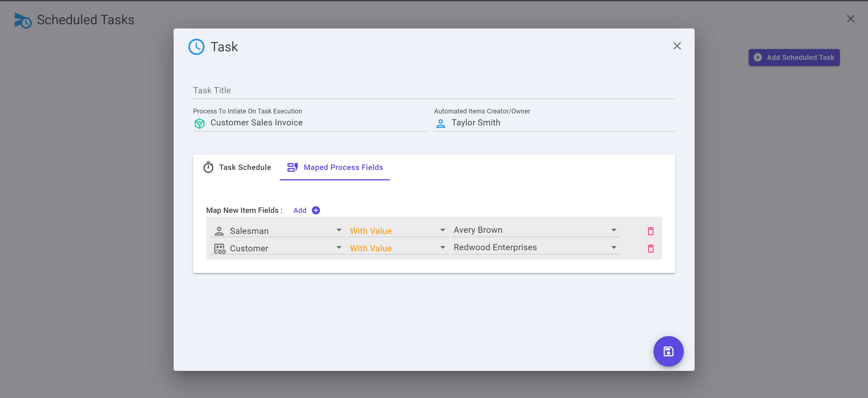Click the Add Scheduled Task button

794,58
